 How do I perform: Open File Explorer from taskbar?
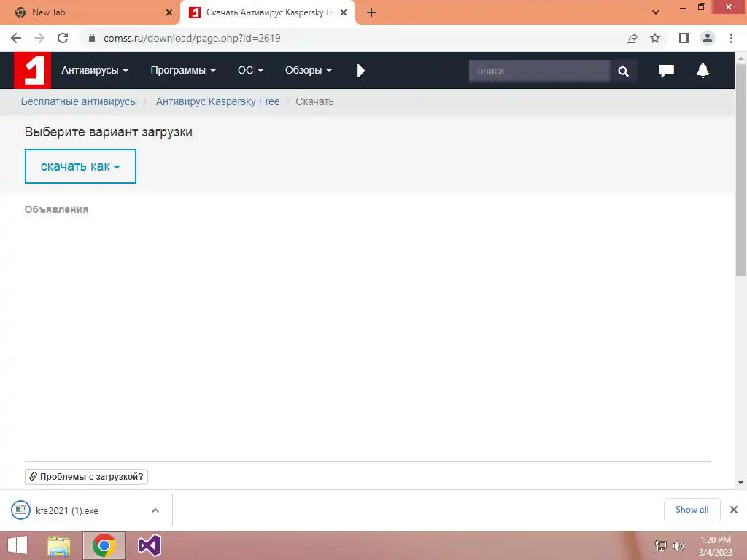[x=58, y=545]
